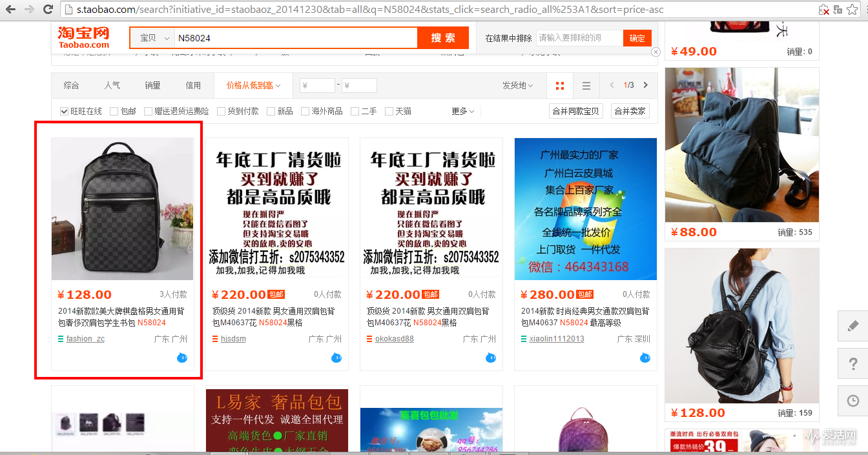Click the minimum price input field
Screen dimensions: 868x455
[318, 85]
